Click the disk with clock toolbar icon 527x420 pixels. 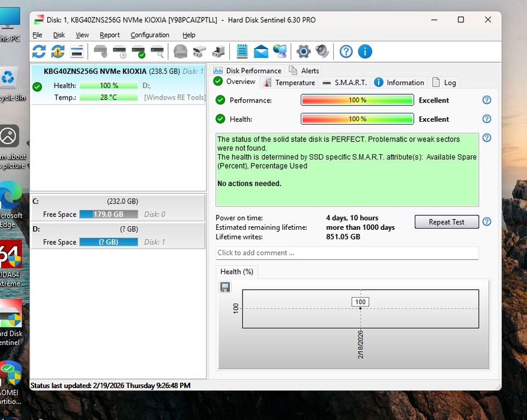pos(119,52)
